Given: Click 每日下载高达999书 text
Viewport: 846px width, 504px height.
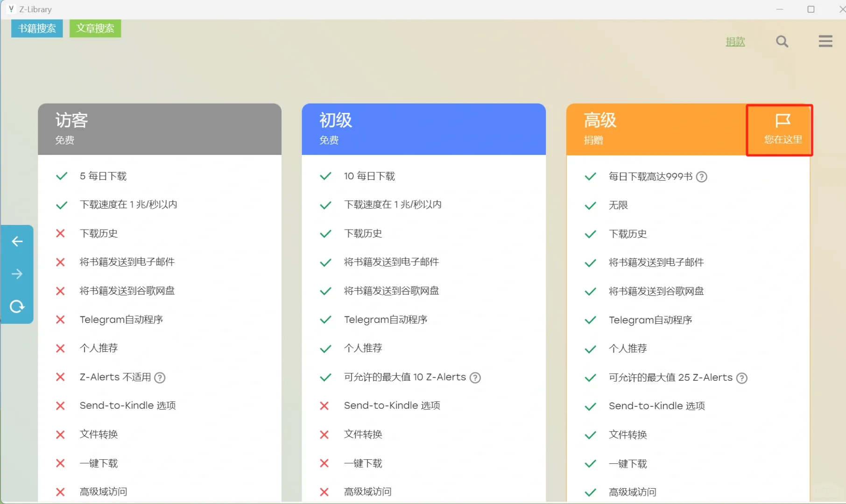Looking at the screenshot, I should [x=650, y=177].
